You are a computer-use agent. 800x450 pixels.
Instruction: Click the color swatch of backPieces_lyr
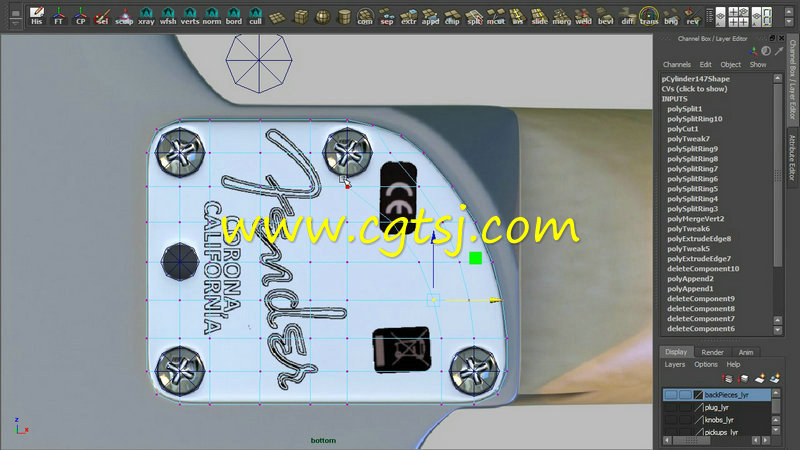pos(698,395)
